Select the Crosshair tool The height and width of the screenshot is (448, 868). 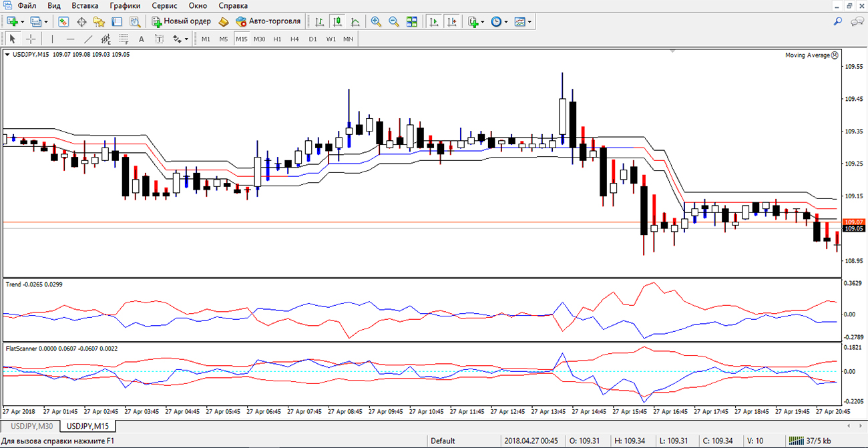tap(31, 39)
